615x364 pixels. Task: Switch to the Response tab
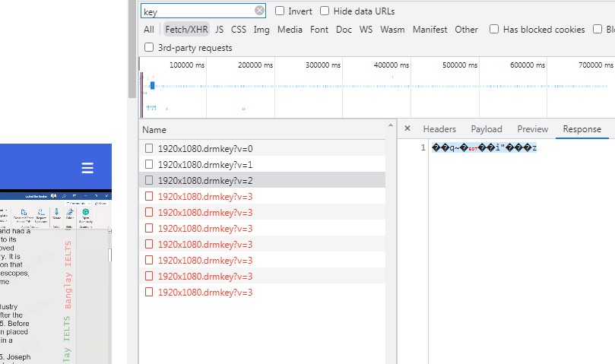point(582,129)
